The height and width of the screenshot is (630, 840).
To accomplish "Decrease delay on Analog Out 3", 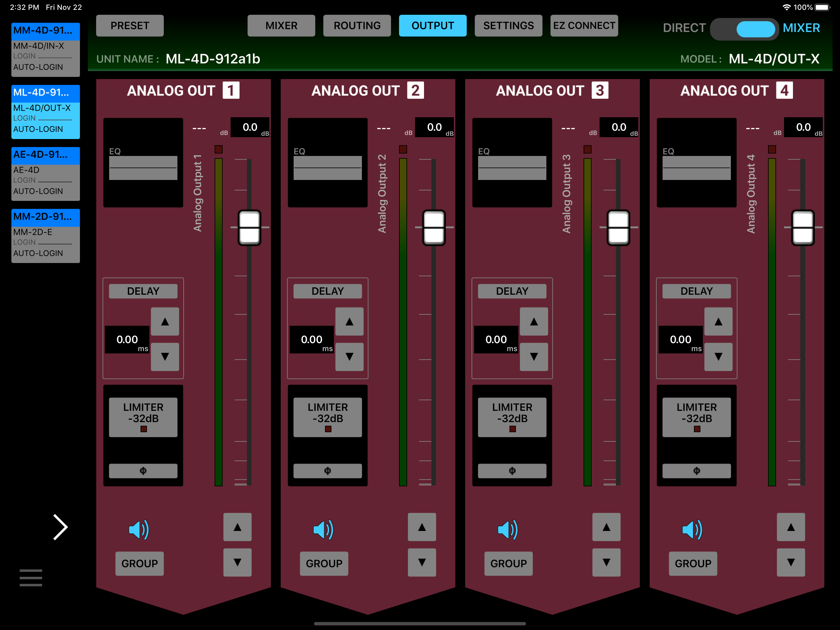I will [x=534, y=357].
